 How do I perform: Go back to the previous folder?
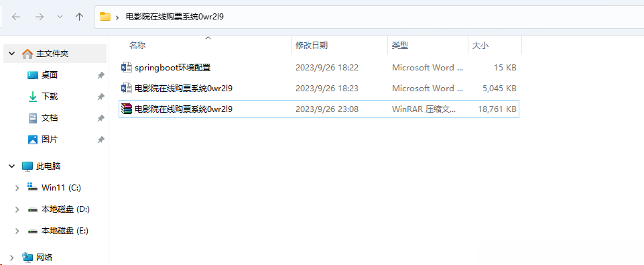[x=16, y=17]
